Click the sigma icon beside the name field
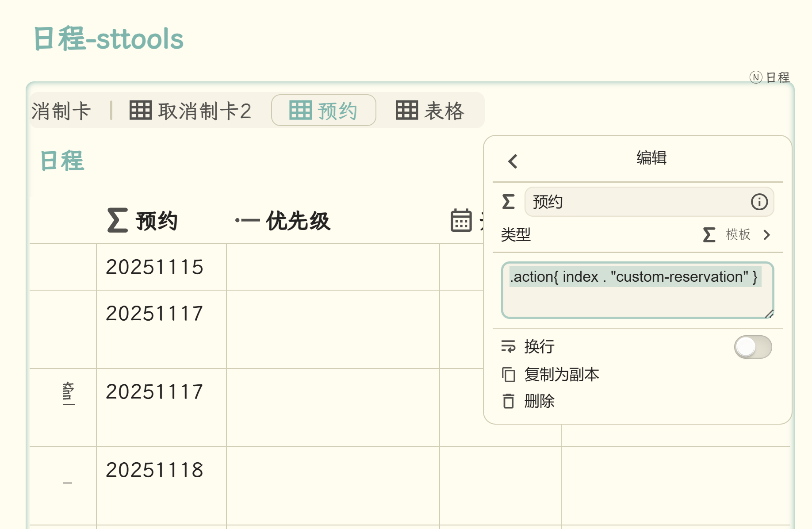The image size is (812, 529). (x=509, y=202)
